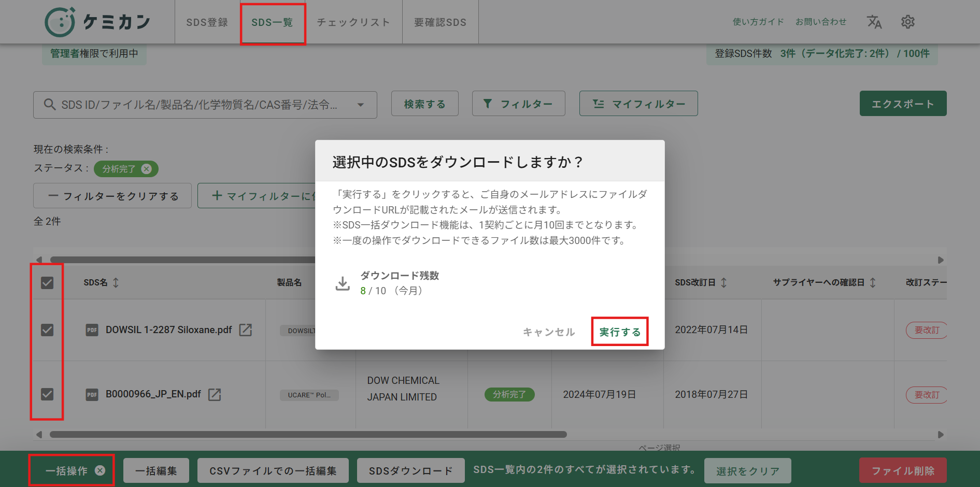
Task: Click the DOWSIL product tag
Action: (x=298, y=331)
